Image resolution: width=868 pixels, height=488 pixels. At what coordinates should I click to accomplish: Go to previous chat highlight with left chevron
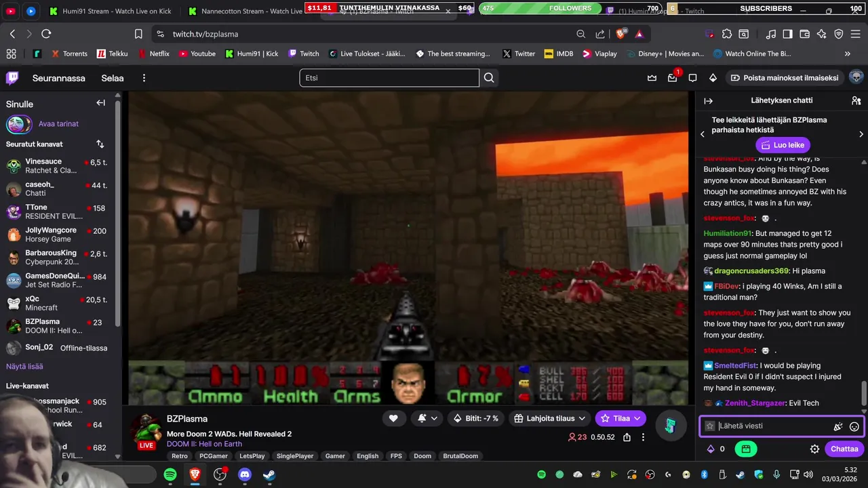coord(703,134)
